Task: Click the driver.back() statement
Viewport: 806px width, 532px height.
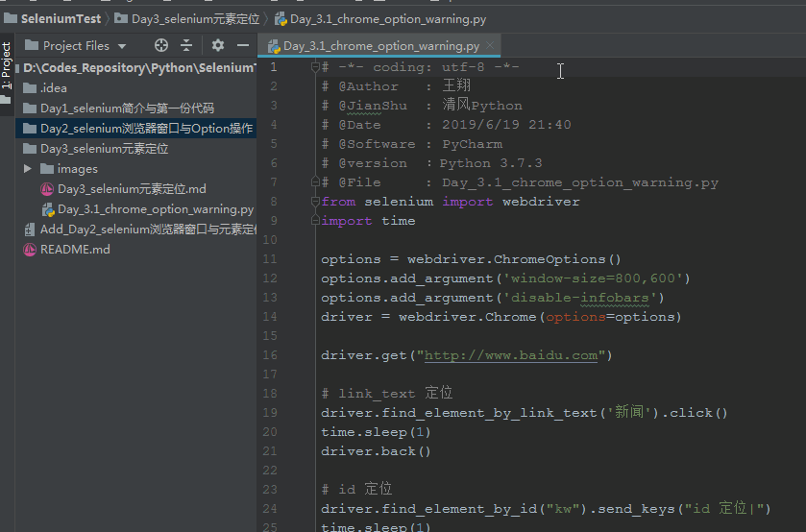Action: click(x=377, y=451)
